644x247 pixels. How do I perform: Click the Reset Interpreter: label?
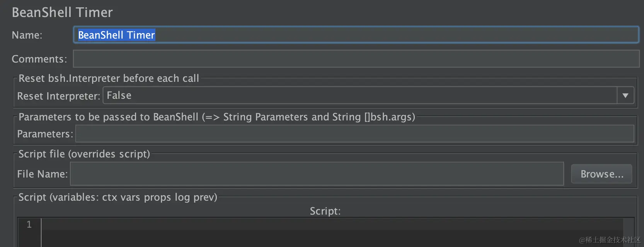[x=59, y=96]
